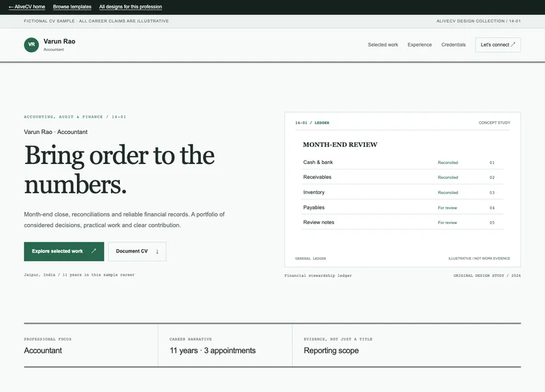Click ALIVECV DESIGN COLLECTION / 14-01 text
This screenshot has width=545, height=392.
click(479, 21)
